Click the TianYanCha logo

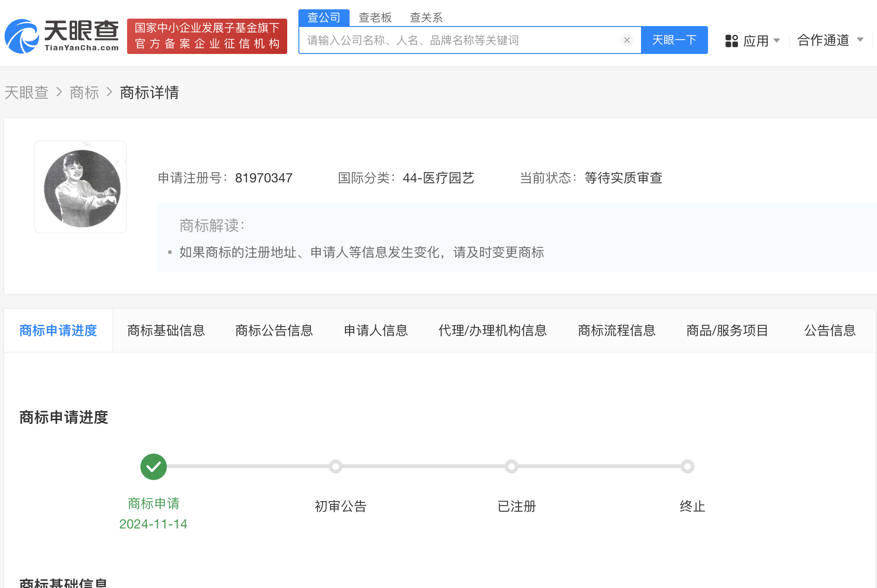62,36
